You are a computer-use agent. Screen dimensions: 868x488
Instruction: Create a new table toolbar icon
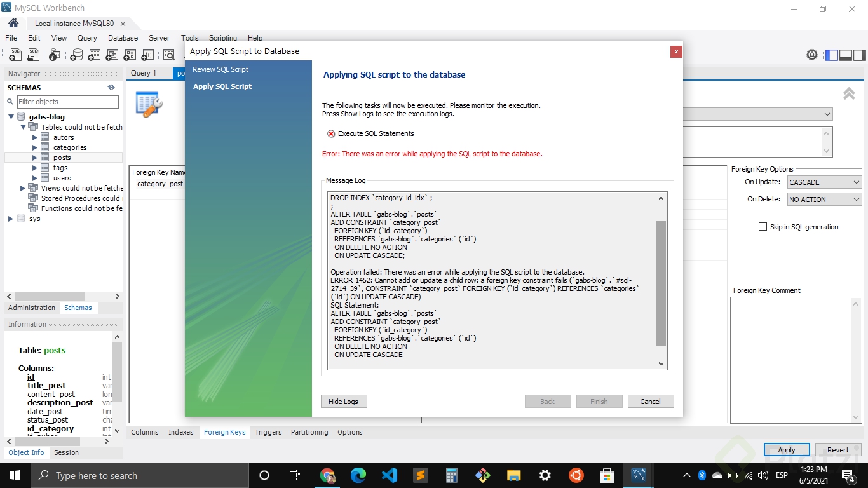coord(94,55)
